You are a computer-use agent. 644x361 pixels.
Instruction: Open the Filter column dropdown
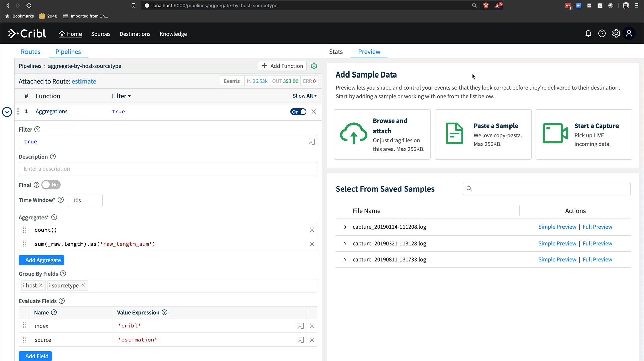pyautogui.click(x=121, y=96)
